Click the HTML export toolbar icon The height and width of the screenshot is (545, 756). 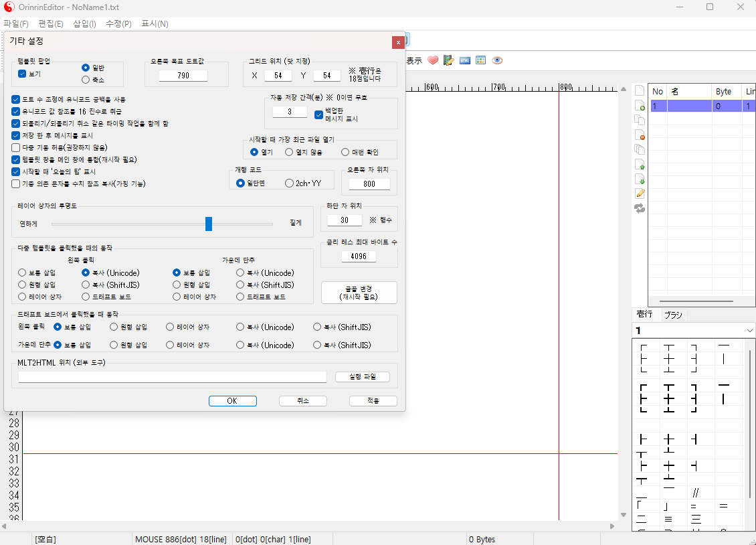464,60
